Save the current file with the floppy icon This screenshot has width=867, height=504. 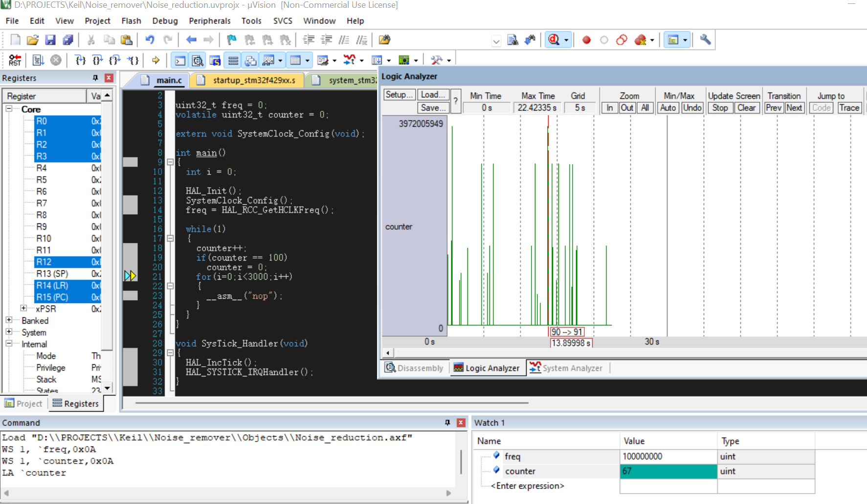coord(50,40)
